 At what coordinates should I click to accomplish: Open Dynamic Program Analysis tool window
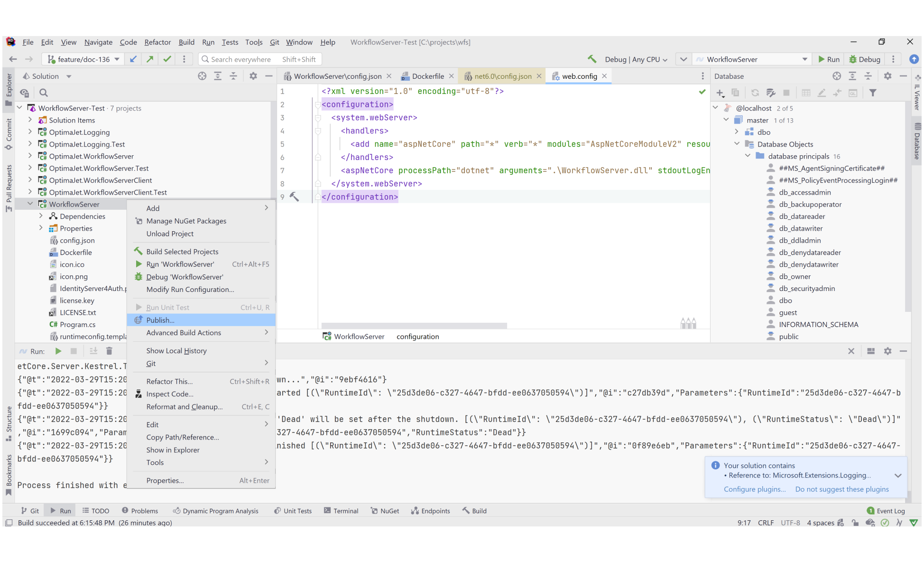216,511
